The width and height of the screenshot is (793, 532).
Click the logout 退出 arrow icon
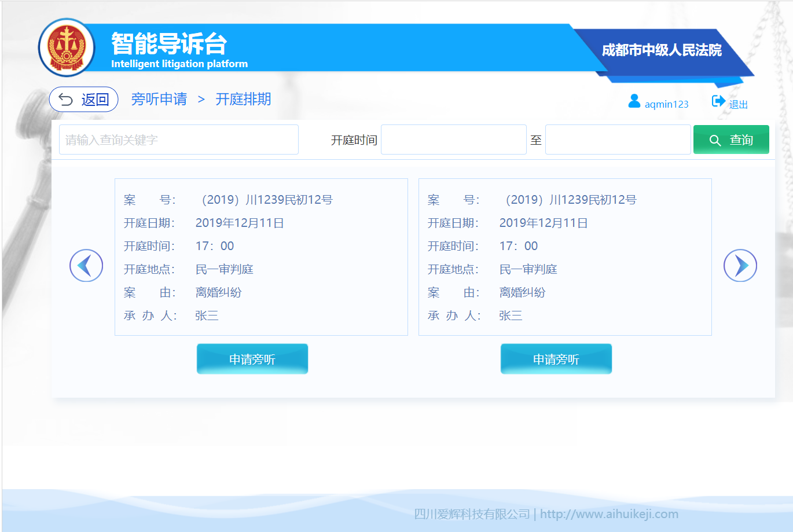click(718, 101)
